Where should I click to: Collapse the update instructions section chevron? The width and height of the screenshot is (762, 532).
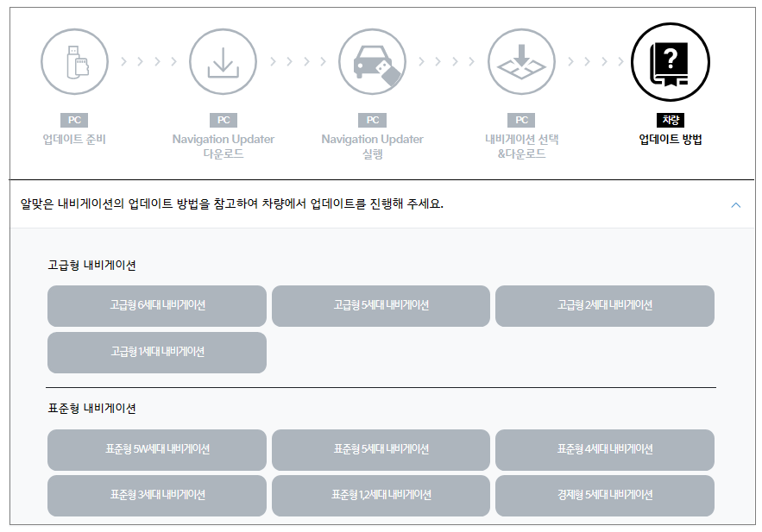click(736, 205)
